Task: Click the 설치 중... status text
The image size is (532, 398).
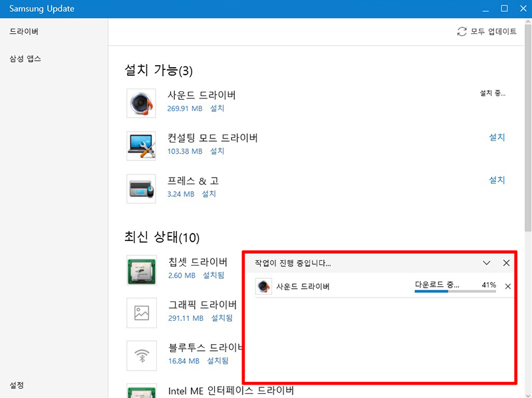Action: point(492,93)
